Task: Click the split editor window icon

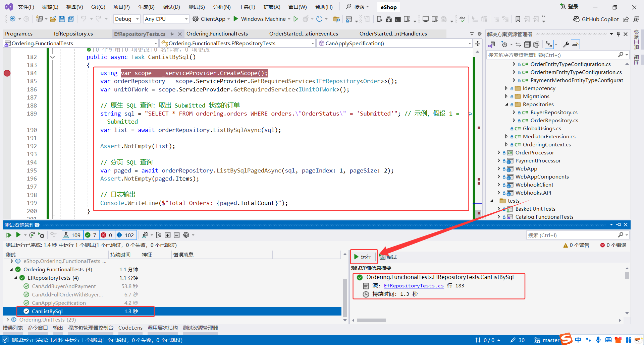Action: [x=478, y=44]
